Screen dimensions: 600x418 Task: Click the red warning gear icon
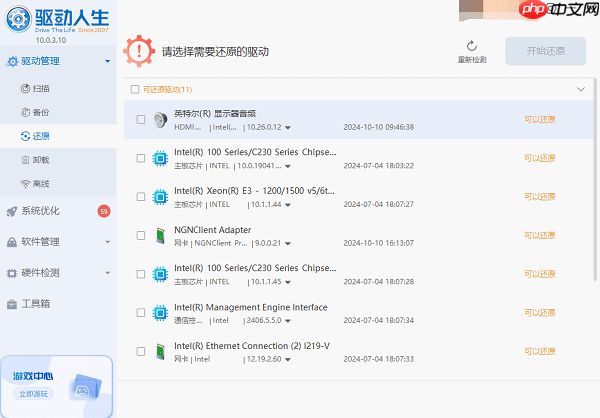[x=139, y=51]
